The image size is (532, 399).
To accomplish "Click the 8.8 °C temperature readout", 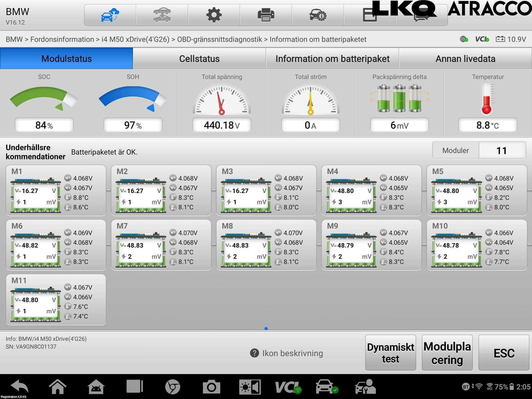I will 488,125.
